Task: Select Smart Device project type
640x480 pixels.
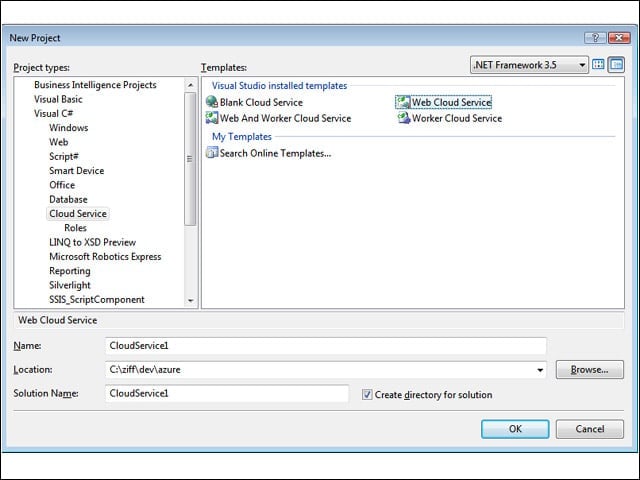Action: pyautogui.click(x=77, y=171)
